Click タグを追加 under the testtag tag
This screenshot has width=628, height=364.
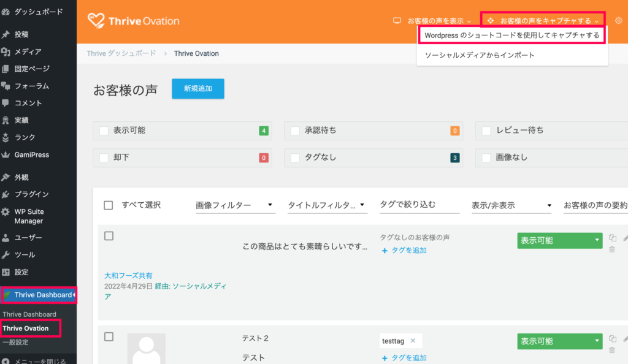pos(405,358)
